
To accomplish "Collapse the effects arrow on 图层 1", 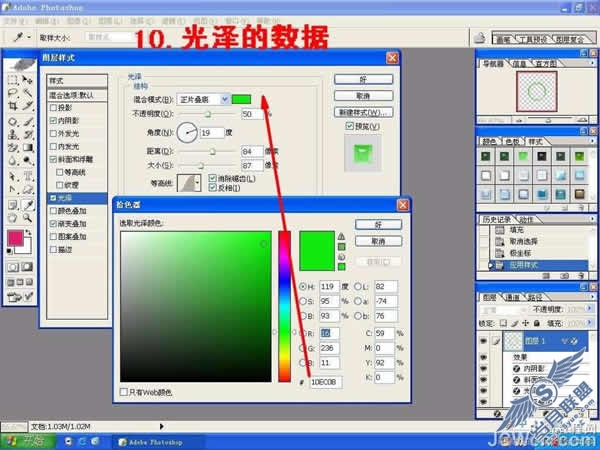I will tap(565, 341).
